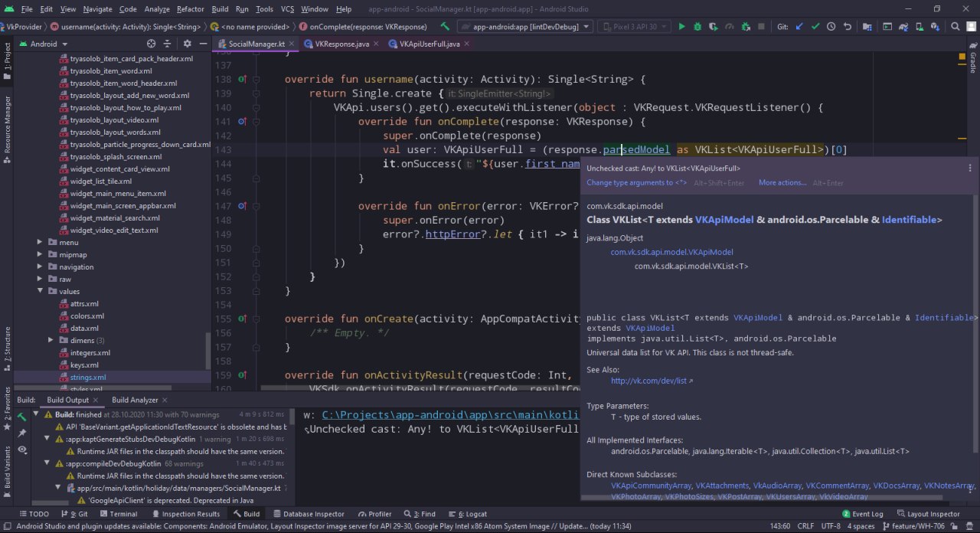Select strings.xml in project tree

tap(88, 377)
